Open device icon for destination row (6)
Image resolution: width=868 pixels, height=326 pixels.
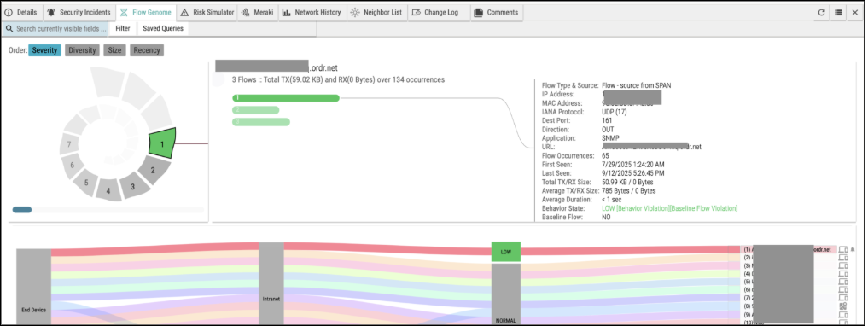pyautogui.click(x=843, y=290)
